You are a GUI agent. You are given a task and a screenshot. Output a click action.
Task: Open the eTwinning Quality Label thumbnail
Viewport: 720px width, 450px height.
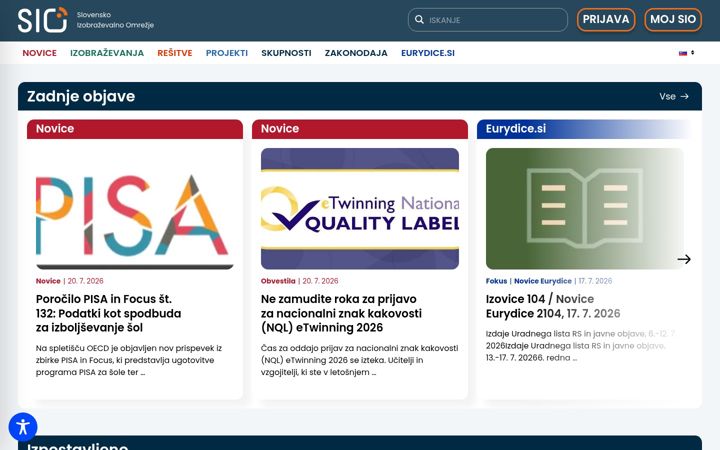coord(360,208)
